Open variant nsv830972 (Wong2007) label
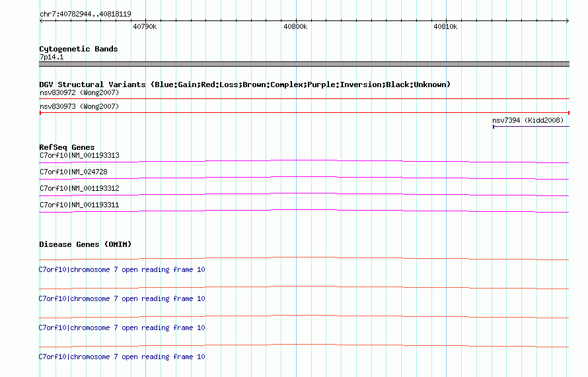 [79, 92]
